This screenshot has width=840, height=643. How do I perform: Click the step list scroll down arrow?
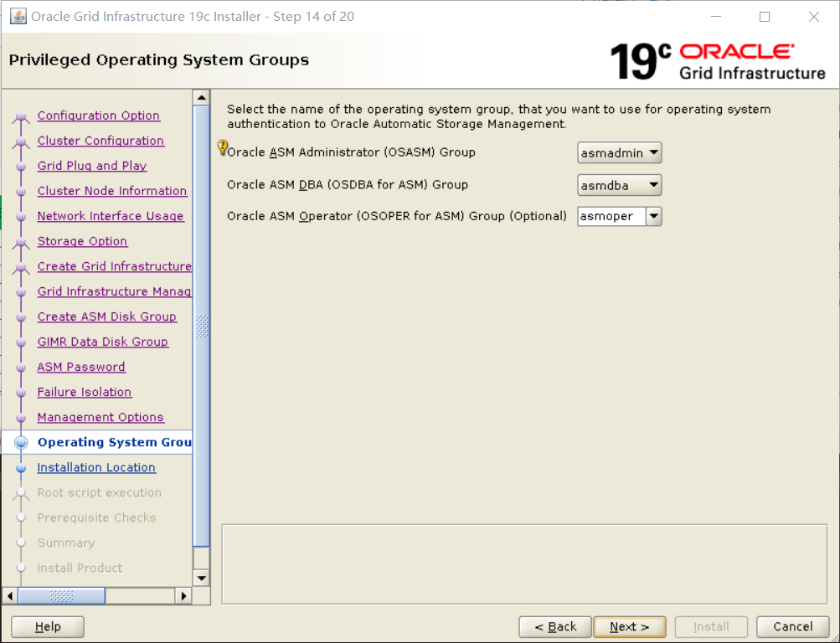[x=202, y=578]
